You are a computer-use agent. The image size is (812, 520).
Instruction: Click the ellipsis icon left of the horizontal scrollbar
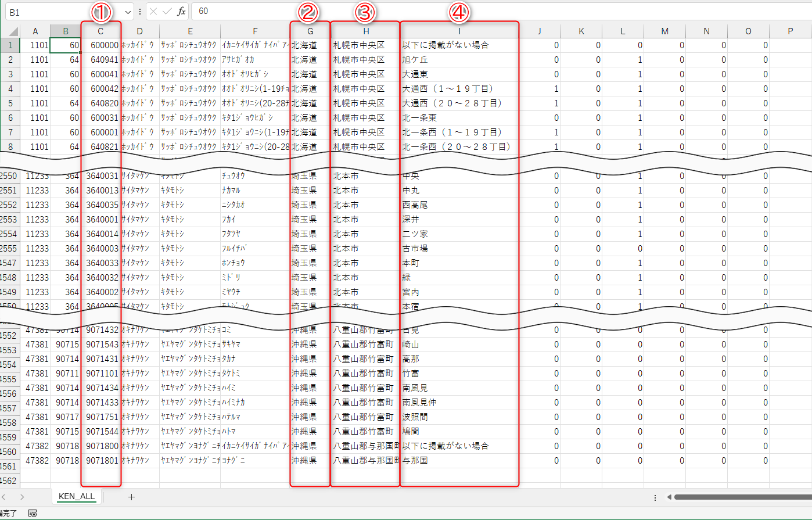(x=655, y=497)
